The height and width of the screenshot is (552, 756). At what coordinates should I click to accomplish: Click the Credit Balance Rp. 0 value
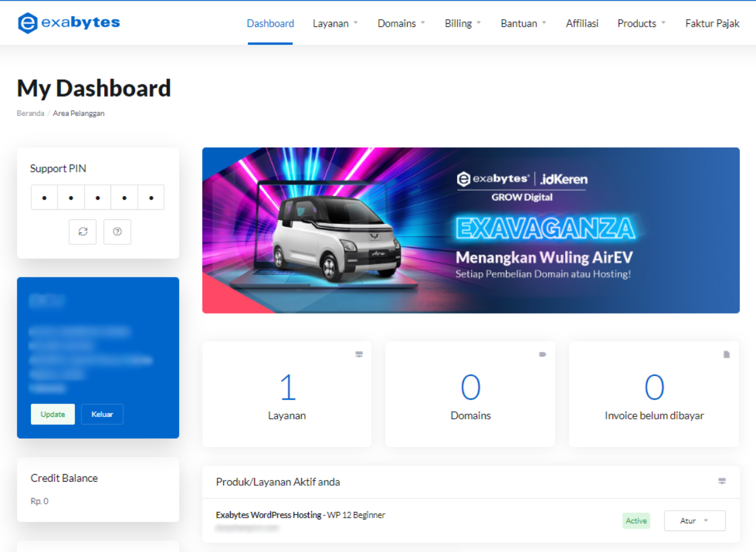(40, 501)
